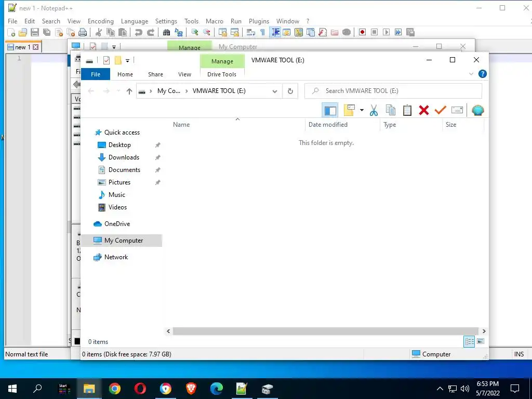Open Google Chrome from the taskbar
The image size is (532, 399).
[x=115, y=389]
